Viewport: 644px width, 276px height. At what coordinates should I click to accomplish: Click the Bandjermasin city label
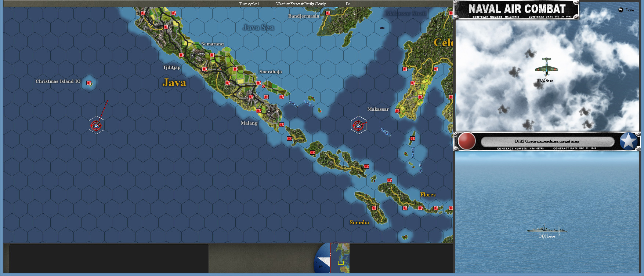point(304,16)
